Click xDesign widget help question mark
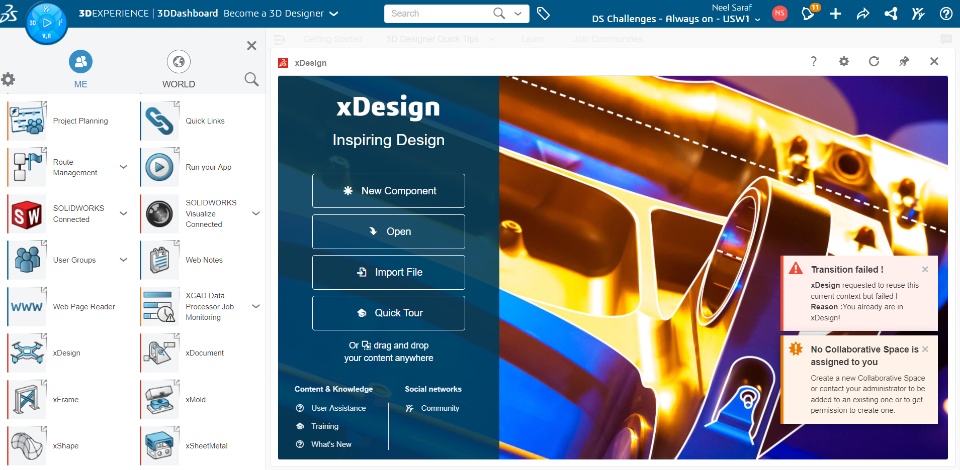The height and width of the screenshot is (470, 960). click(814, 61)
